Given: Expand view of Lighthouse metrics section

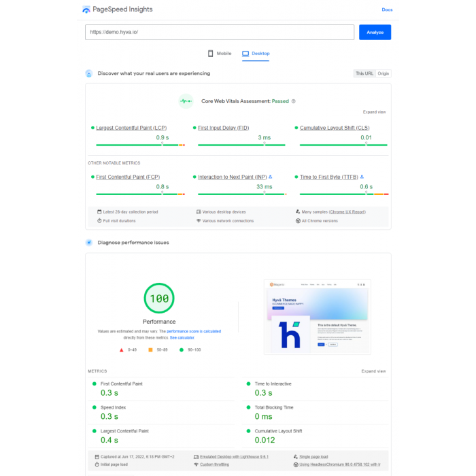Looking at the screenshot, I should pos(373,371).
